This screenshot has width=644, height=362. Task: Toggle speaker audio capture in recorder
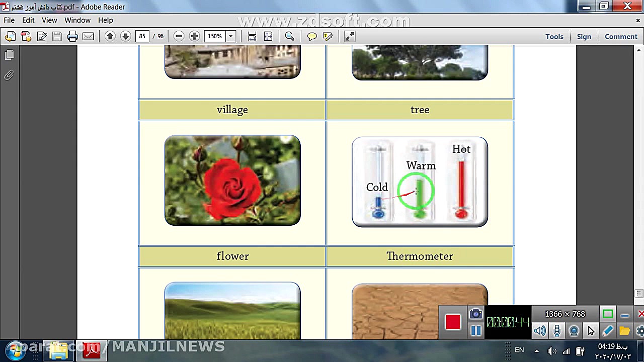[540, 330]
